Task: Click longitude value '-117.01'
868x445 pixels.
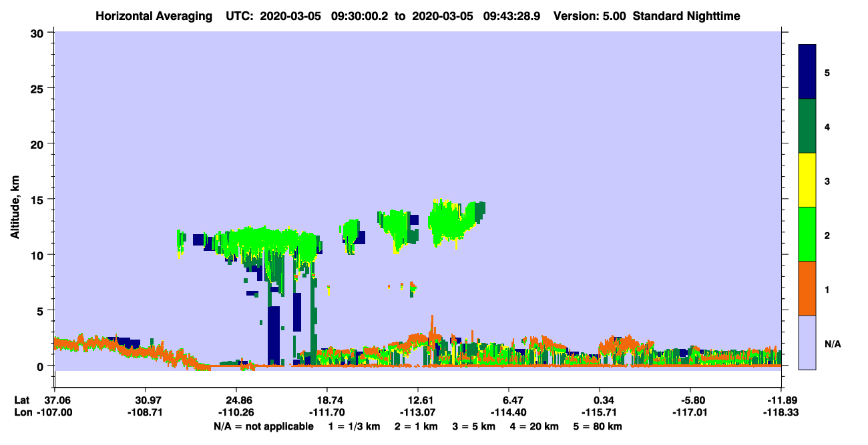Action: pos(690,412)
